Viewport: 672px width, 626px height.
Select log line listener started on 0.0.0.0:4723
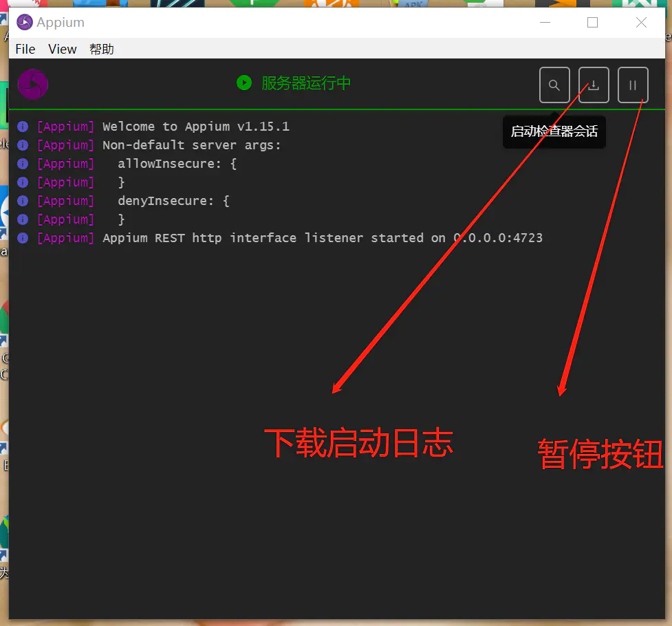(323, 238)
